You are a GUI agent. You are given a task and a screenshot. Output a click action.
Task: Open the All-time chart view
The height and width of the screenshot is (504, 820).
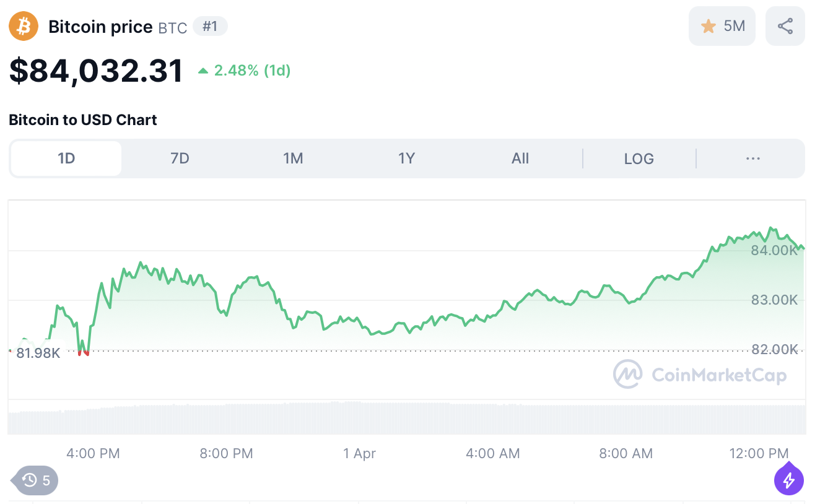(520, 159)
